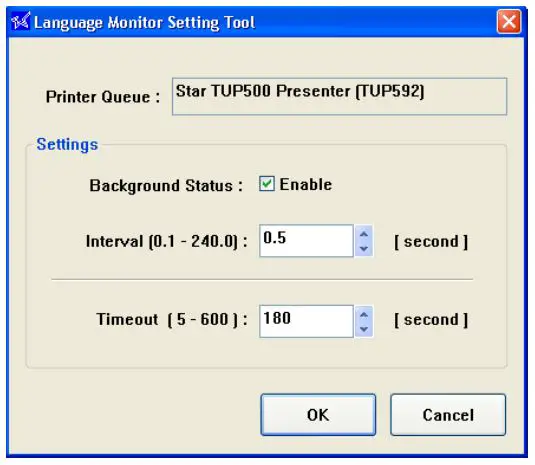Close the Language Monitor Setting Tool dialog

[x=509, y=22]
